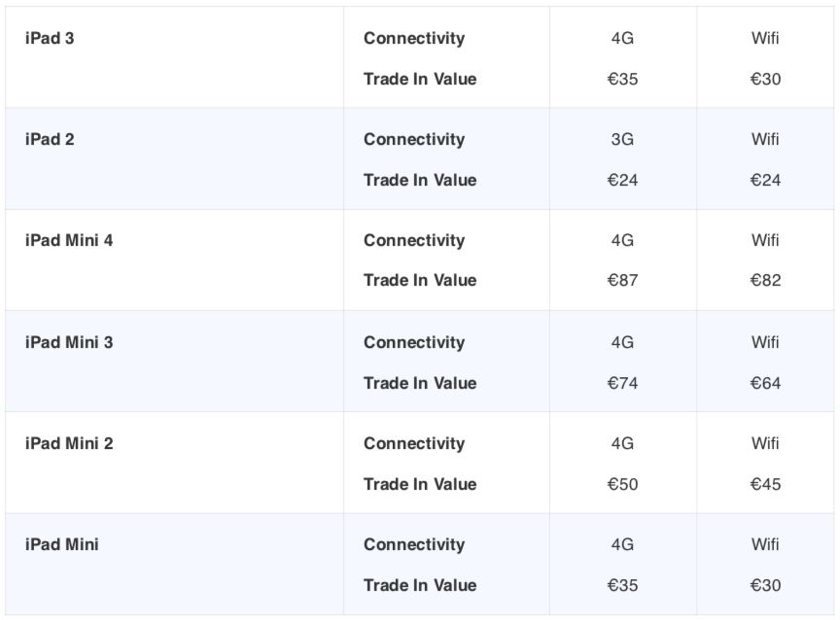This screenshot has width=840, height=620.
Task: Select Trade In Value label for iPad Mini 3
Action: [x=420, y=383]
